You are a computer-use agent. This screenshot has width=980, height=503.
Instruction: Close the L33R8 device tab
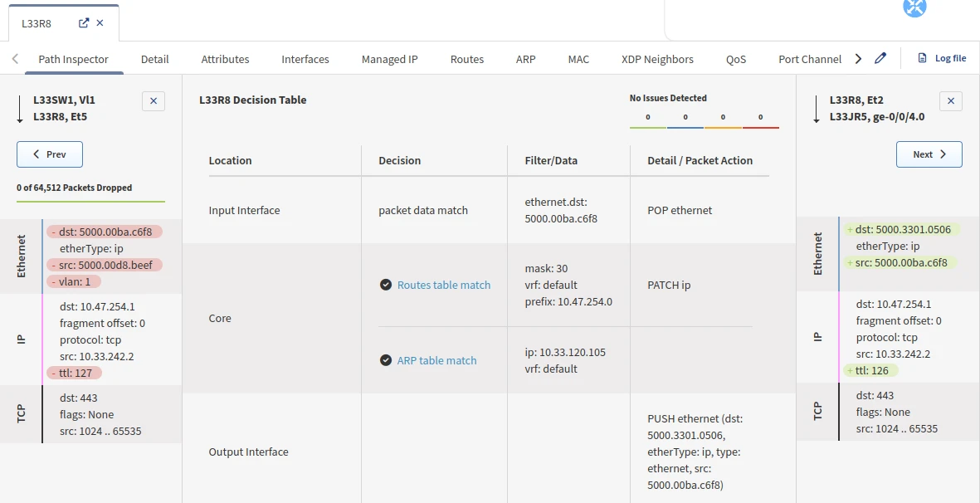point(100,23)
